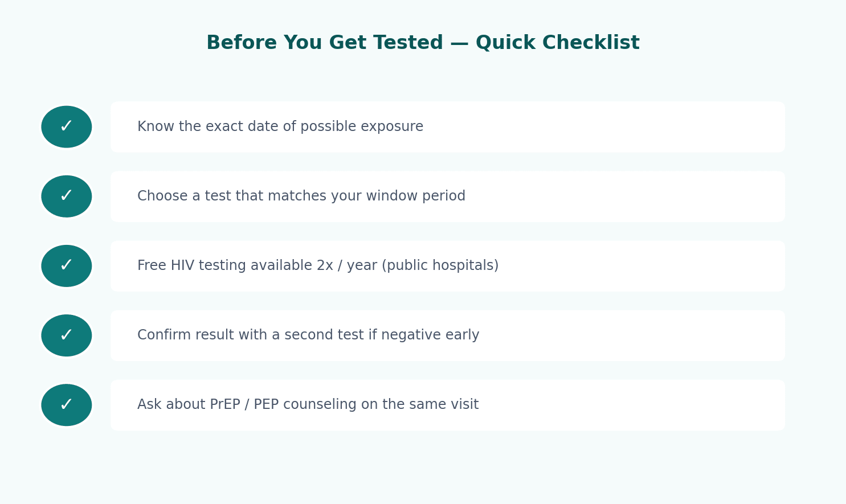
Task: Click the '(public hospitals)' text
Action: pyautogui.click(x=440, y=266)
